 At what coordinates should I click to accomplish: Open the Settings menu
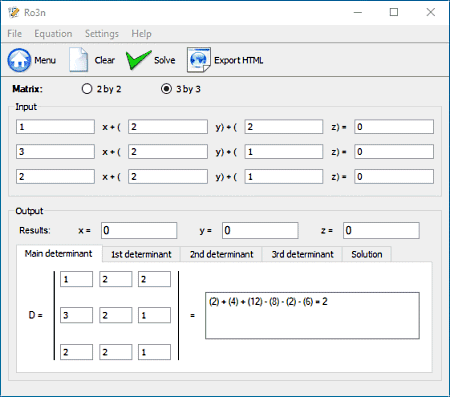102,34
